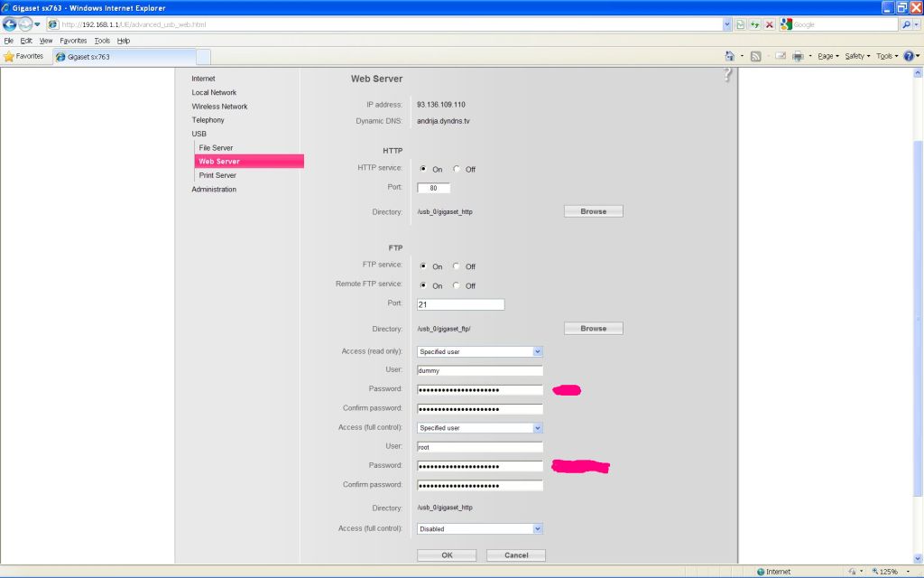Image resolution: width=924 pixels, height=578 pixels.
Task: Click the Confirm password field below the root Password field
Action: point(479,486)
